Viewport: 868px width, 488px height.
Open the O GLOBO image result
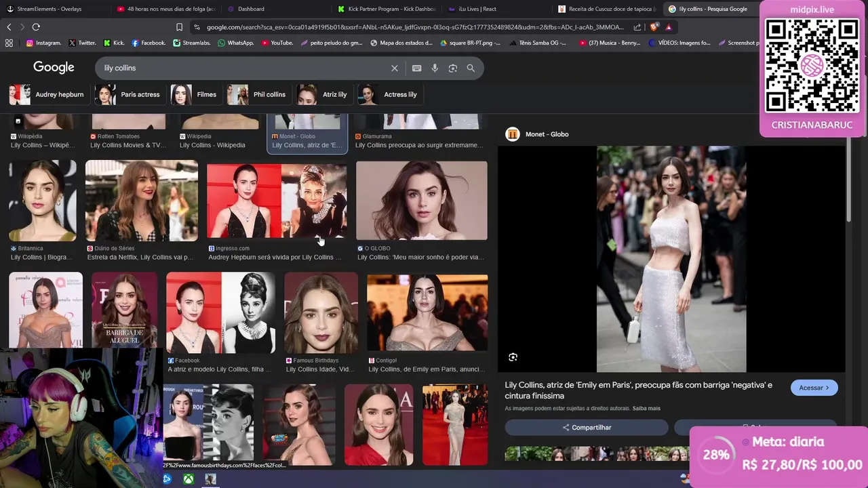pyautogui.click(x=422, y=201)
